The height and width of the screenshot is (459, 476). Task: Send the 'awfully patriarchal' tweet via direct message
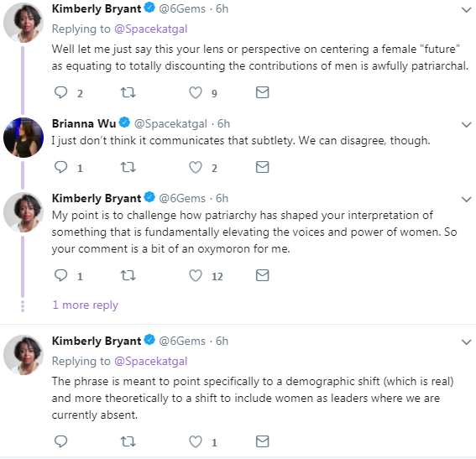click(262, 92)
